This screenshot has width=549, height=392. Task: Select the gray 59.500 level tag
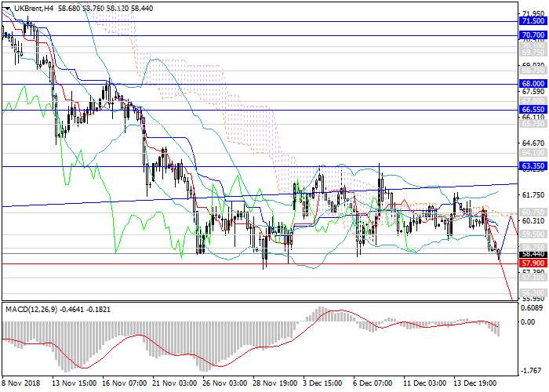click(533, 234)
